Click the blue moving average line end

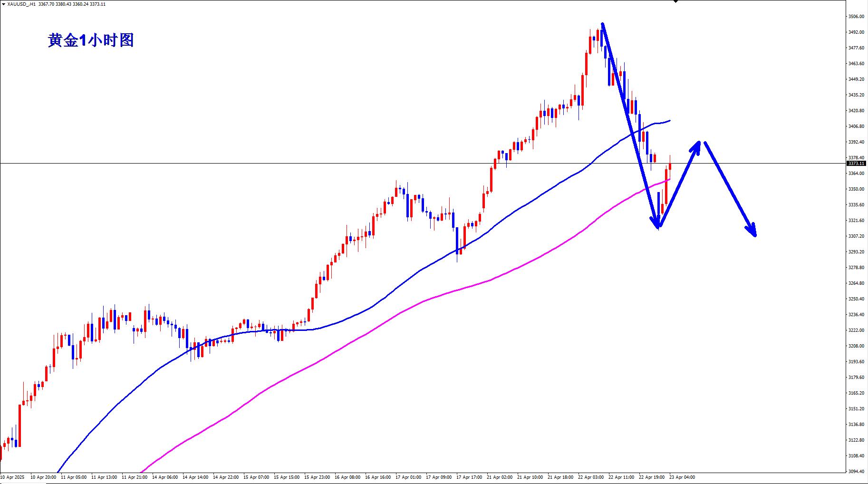coord(669,121)
